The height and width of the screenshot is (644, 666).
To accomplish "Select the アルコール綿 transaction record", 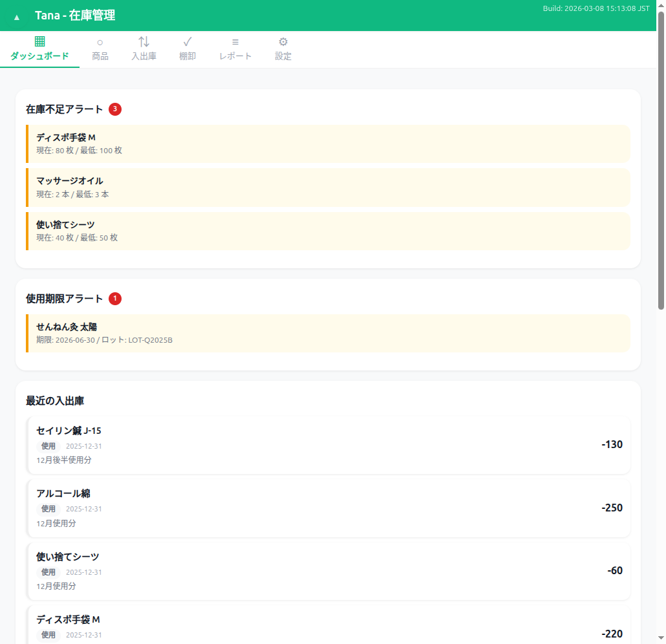I will point(328,508).
